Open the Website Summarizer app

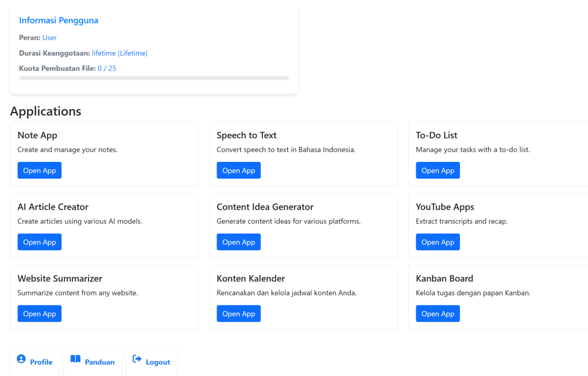[x=40, y=314]
